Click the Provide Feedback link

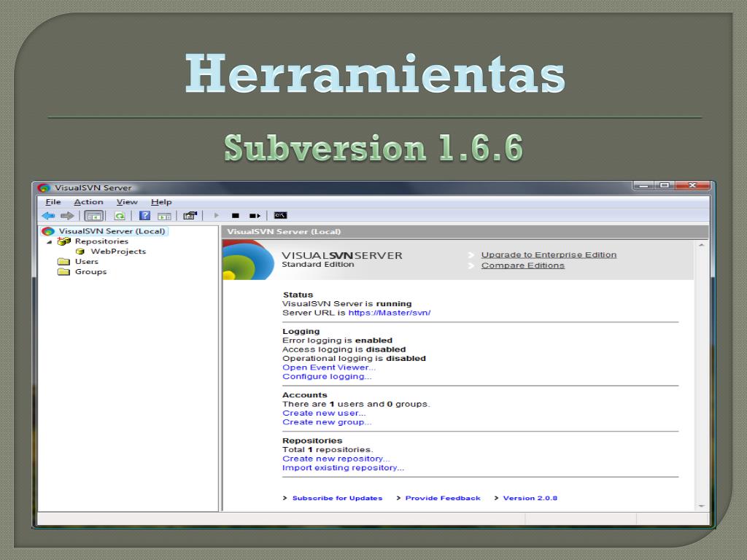443,498
